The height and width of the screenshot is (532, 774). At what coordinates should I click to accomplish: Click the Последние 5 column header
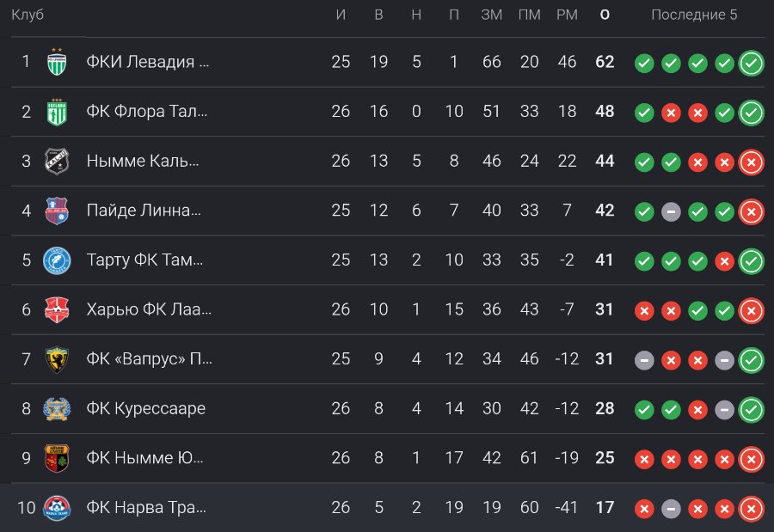pyautogui.click(x=694, y=15)
